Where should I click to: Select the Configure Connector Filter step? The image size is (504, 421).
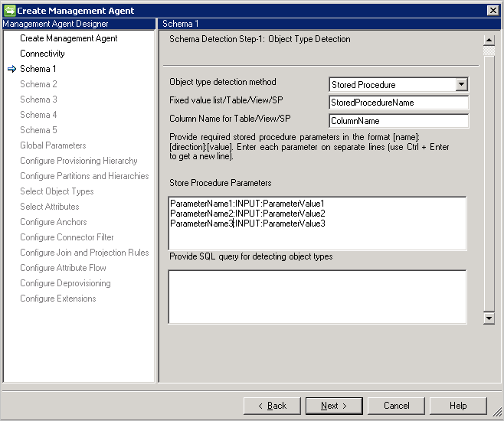pos(67,237)
